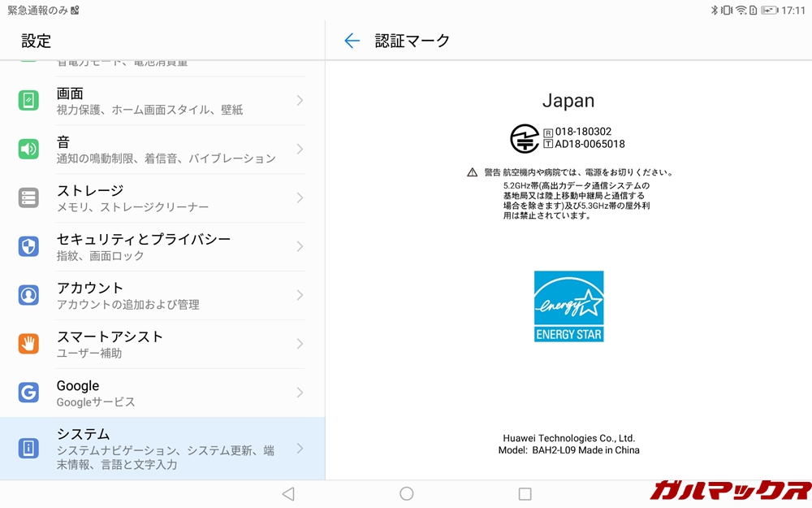
Task: Tap the recent apps square in navigation bar
Action: point(525,493)
